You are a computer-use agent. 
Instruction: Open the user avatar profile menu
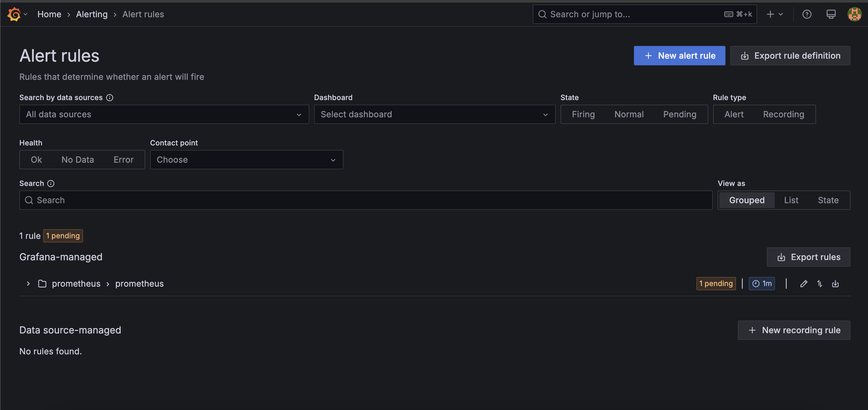854,14
